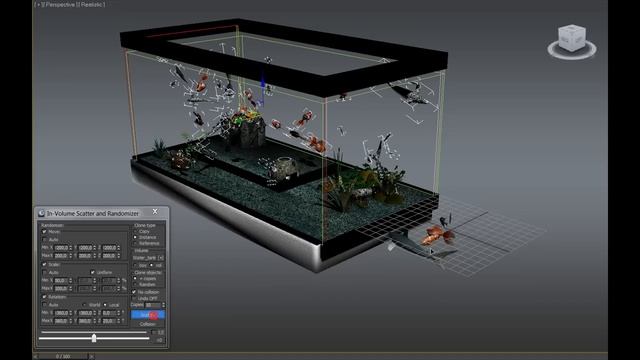Click the lower slider thumb in the dialog
Viewport: 640px width, 360px height.
point(94,338)
